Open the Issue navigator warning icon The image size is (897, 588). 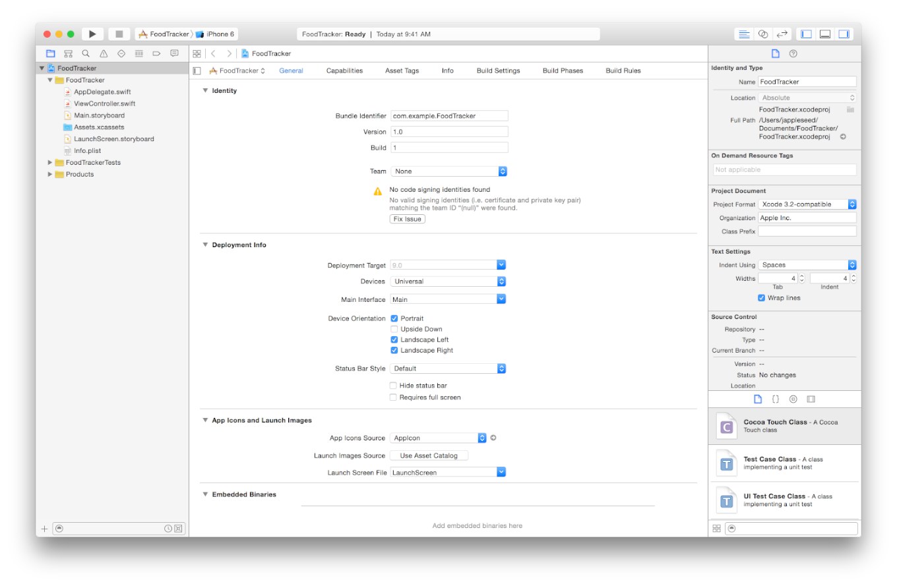point(104,53)
